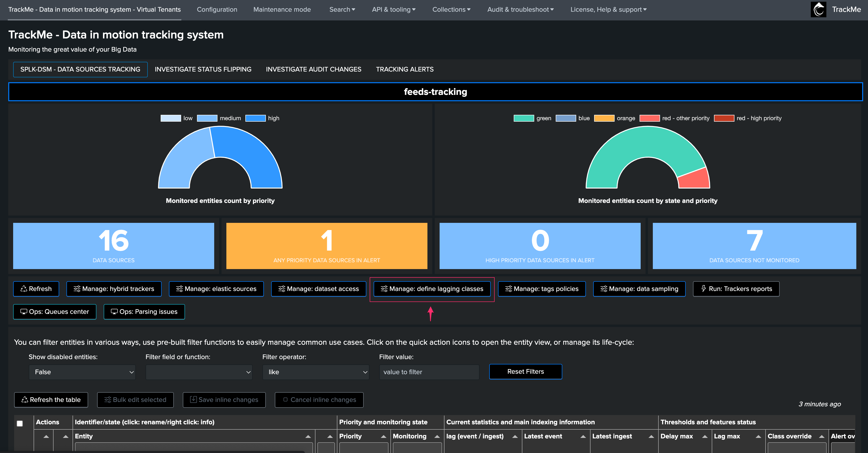Viewport: 868px width, 453px height.
Task: Click the Reset Filters button
Action: 525,371
